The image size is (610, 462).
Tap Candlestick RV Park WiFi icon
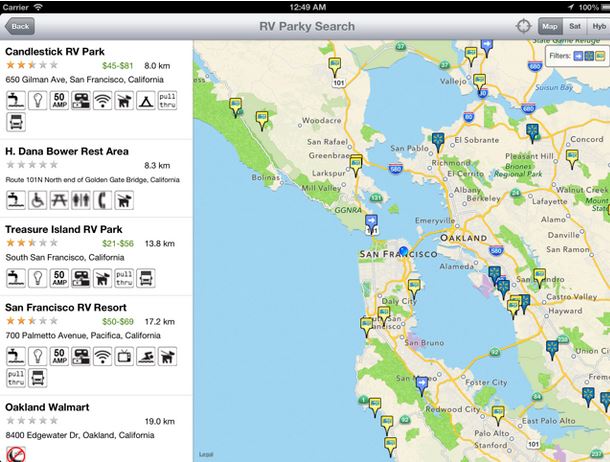coord(102,100)
